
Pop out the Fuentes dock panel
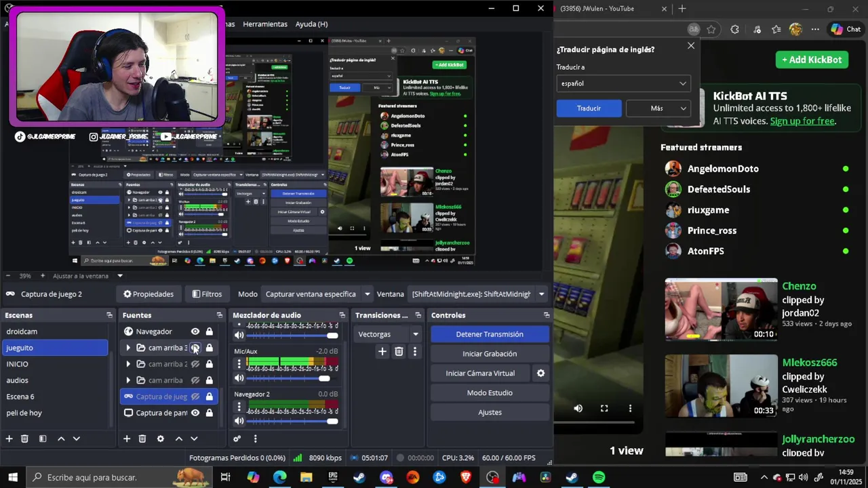click(x=220, y=315)
